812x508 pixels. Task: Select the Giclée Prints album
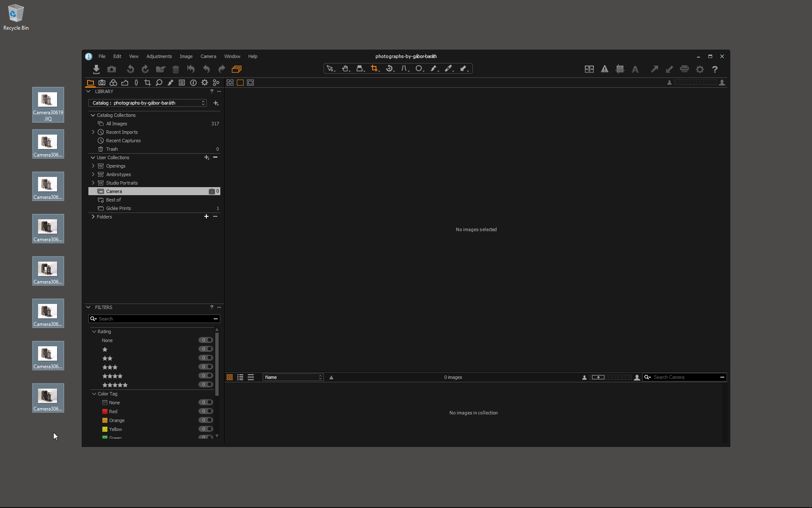pos(154,208)
